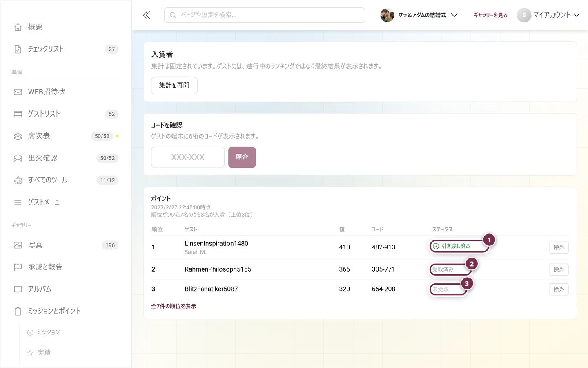Click the ゲストリスト table icon
This screenshot has width=588, height=368.
click(x=18, y=114)
